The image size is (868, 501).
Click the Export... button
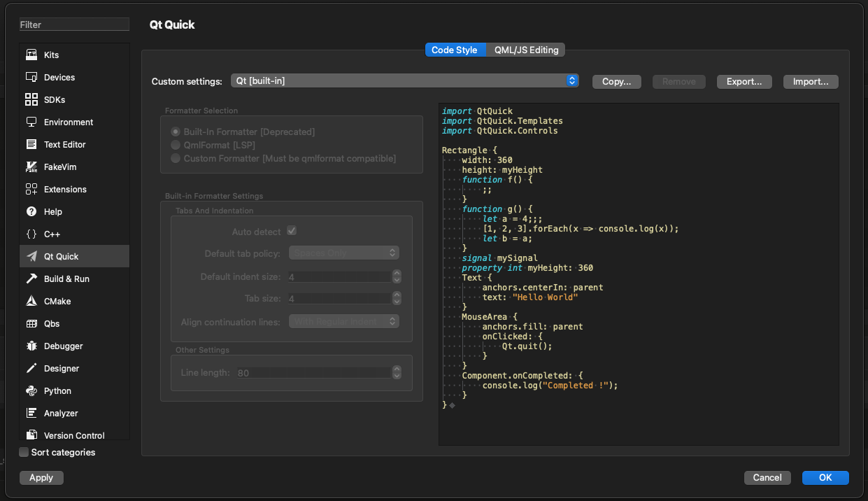point(744,81)
